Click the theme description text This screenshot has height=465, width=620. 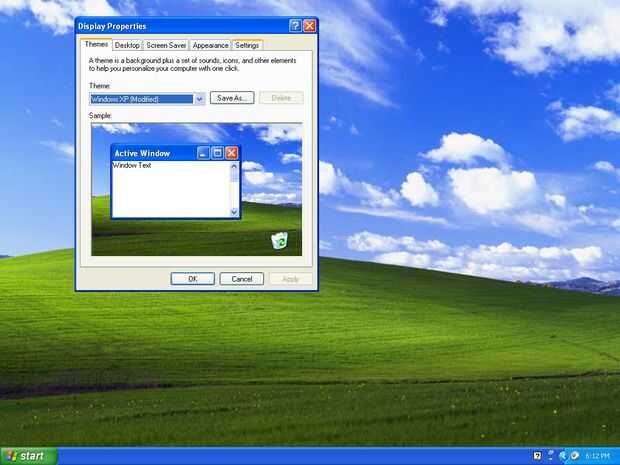192,64
